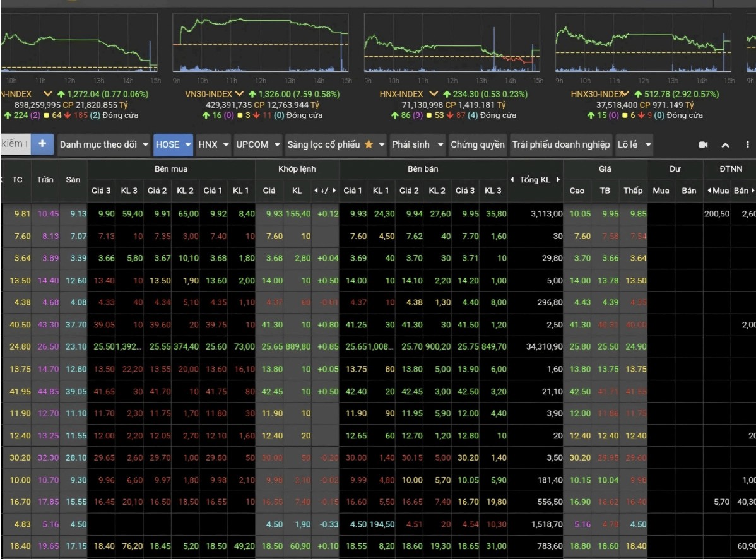Click the star icon in Sàng lọc cổ phiếu
This screenshot has height=559, width=756.
pos(369,144)
